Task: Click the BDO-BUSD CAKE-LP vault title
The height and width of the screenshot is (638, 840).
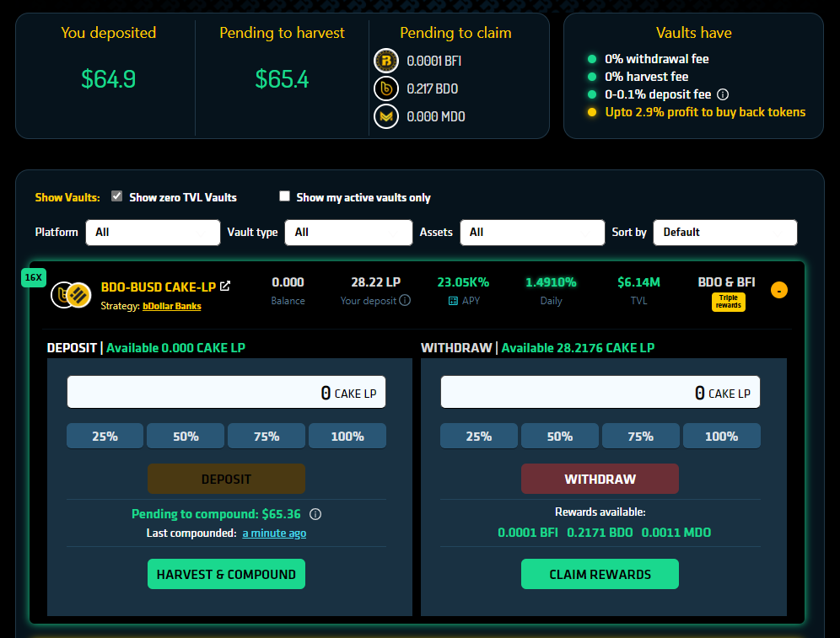Action: pos(158,287)
